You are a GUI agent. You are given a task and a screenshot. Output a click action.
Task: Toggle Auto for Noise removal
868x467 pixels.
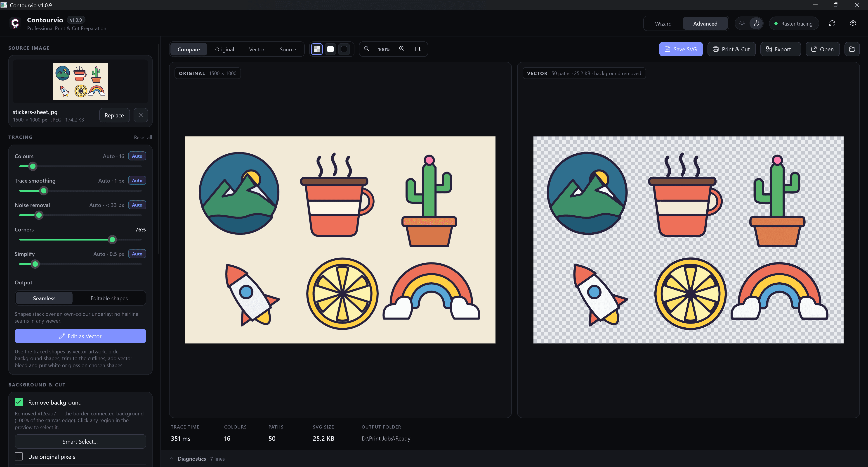click(x=137, y=205)
